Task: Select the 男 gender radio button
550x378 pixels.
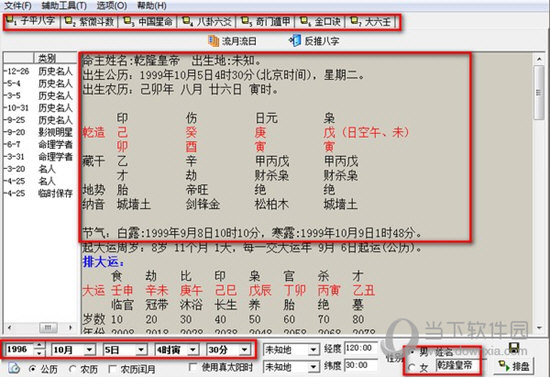Action: click(412, 351)
